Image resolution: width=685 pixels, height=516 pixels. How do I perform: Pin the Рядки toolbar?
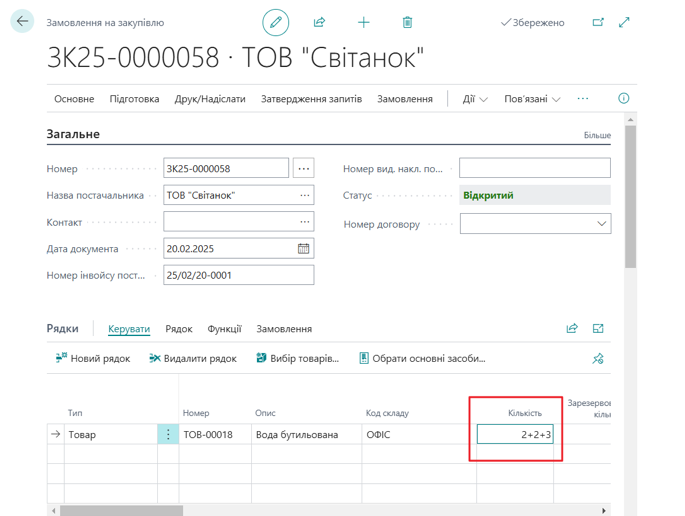598,358
